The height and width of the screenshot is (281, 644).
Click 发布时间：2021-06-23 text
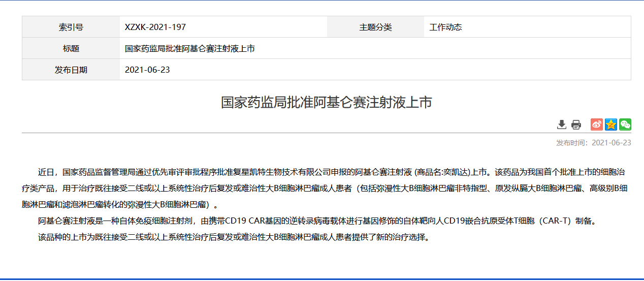point(594,143)
